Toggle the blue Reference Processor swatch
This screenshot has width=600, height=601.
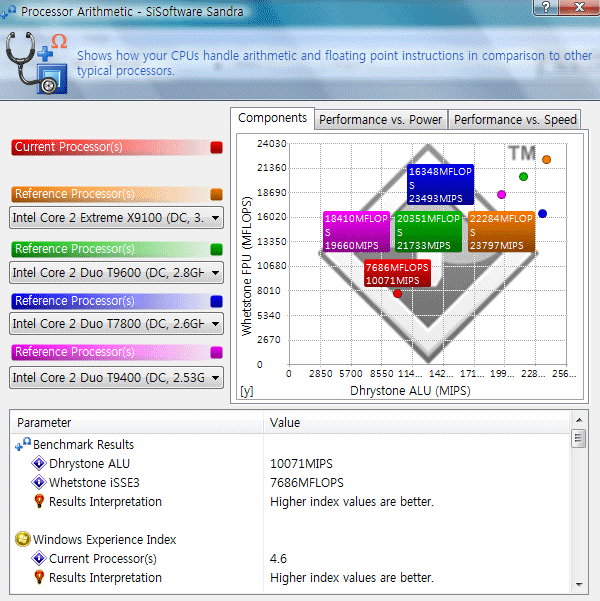tap(217, 301)
